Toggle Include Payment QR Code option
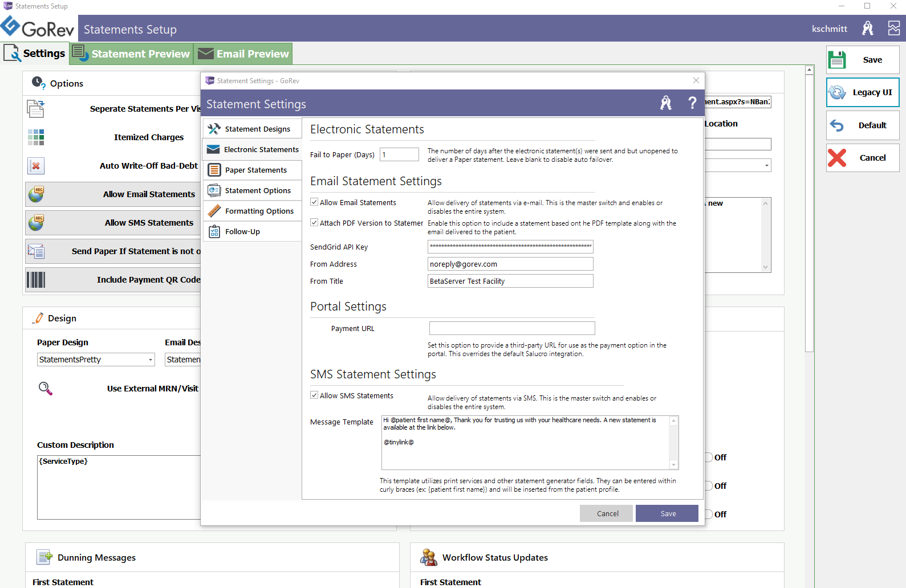906x588 pixels. point(113,280)
